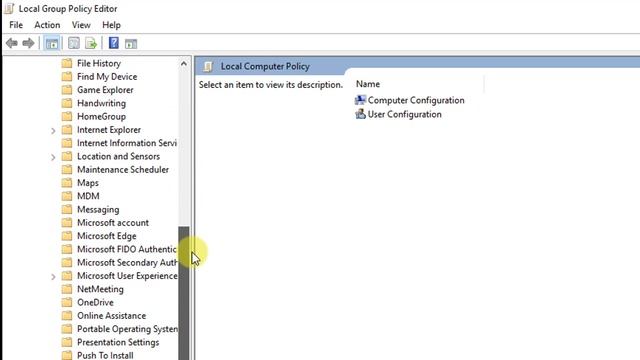Open the Help menu

pos(111,25)
